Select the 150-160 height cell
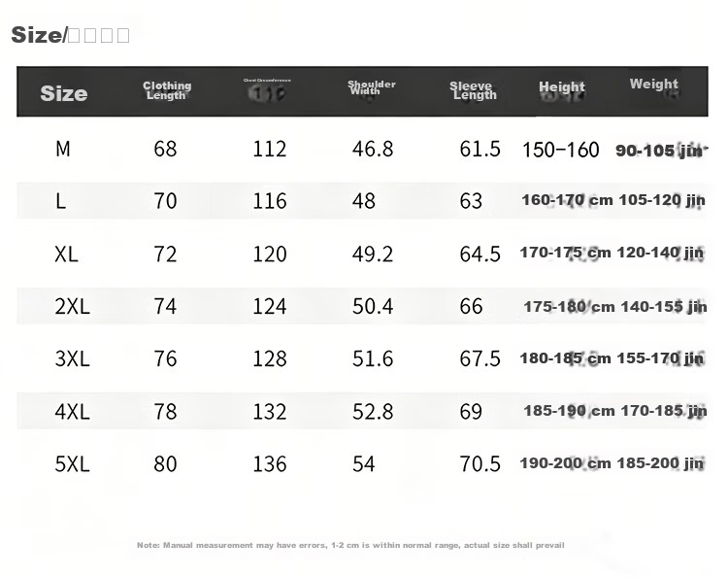The width and height of the screenshot is (728, 578). tap(560, 150)
